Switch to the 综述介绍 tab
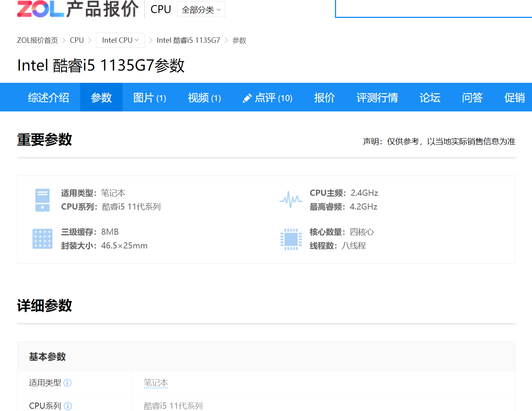This screenshot has height=411, width=532. [49, 98]
